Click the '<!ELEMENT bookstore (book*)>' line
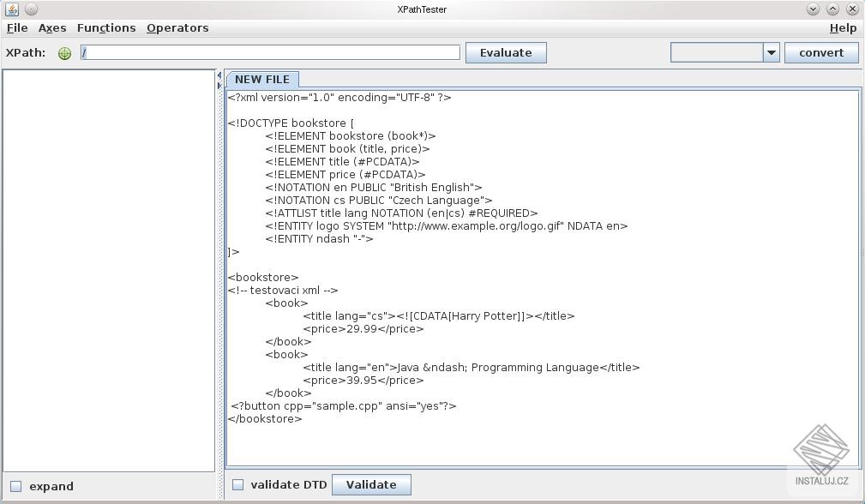Screen dimensions: 865x504 point(351,136)
